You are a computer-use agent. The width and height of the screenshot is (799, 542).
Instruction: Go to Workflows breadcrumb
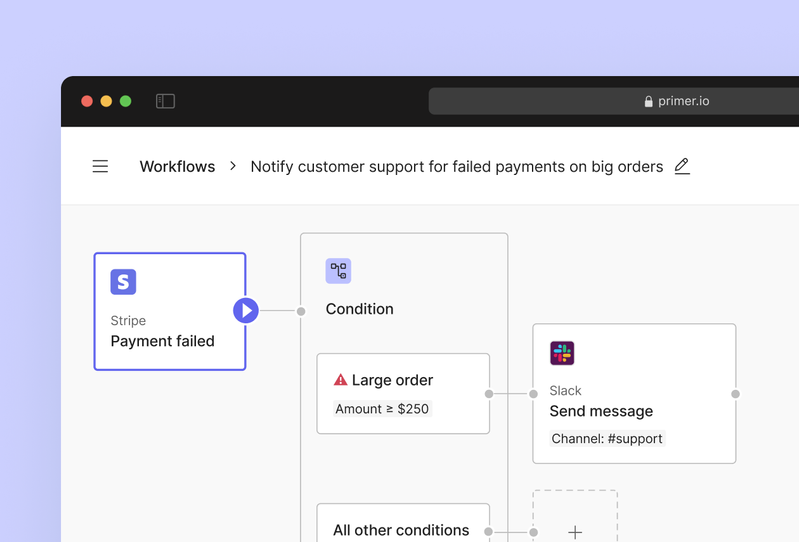(x=177, y=167)
